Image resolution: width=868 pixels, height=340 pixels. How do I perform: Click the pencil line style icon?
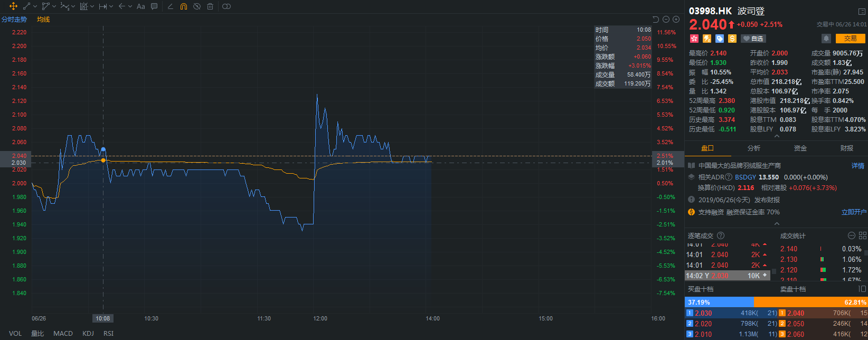click(x=170, y=6)
